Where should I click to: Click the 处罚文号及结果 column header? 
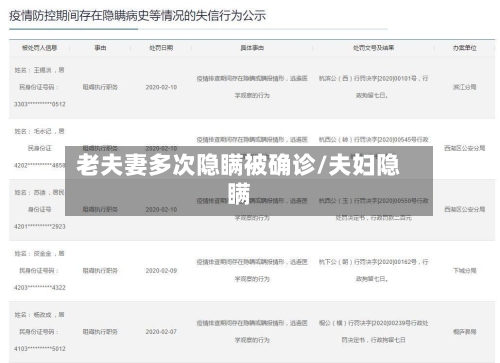coord(373,48)
